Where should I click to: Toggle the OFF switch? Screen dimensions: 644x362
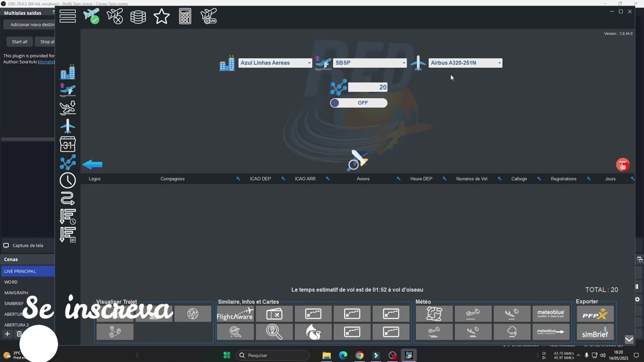(359, 103)
